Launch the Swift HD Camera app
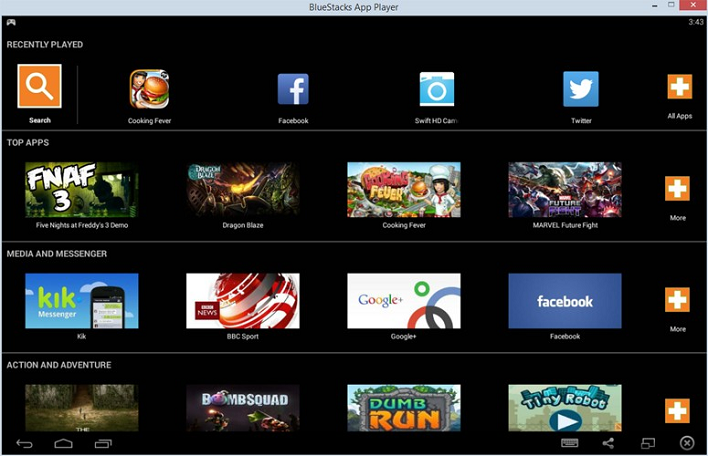Image resolution: width=708 pixels, height=456 pixels. [437, 89]
